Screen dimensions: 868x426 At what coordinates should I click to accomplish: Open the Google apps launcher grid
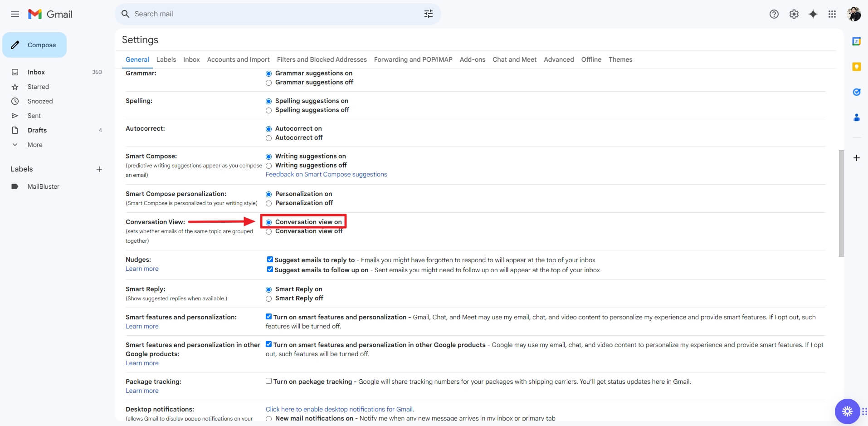[x=832, y=14]
